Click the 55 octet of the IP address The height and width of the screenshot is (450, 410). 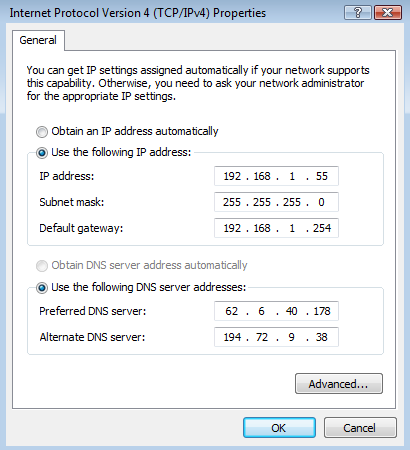[x=322, y=176]
